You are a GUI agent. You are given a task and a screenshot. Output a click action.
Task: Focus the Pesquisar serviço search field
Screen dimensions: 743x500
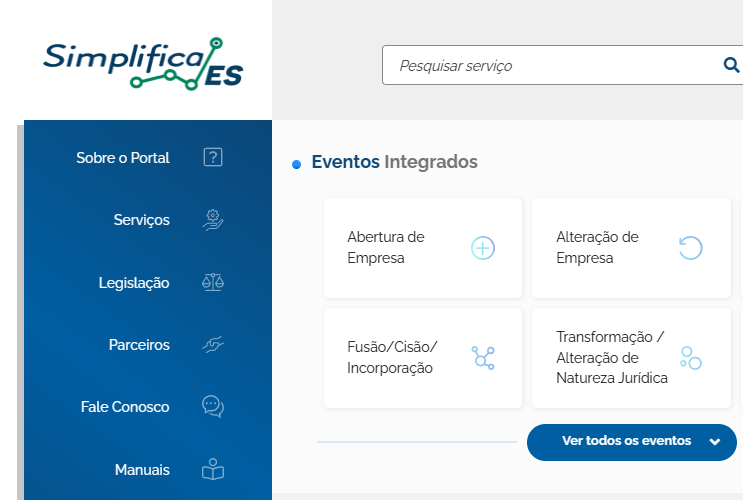pos(552,65)
